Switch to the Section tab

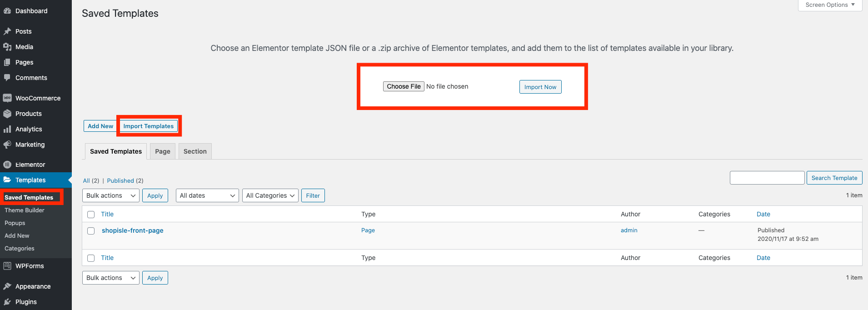(x=195, y=151)
